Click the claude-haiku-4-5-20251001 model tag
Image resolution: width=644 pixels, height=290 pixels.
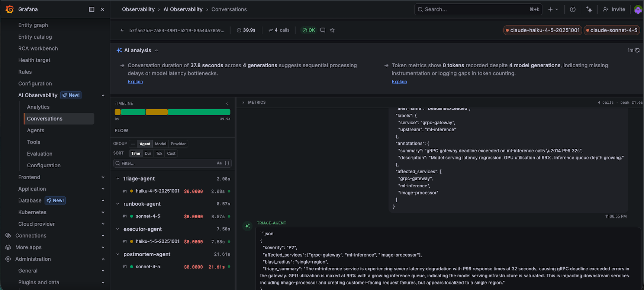tap(542, 30)
